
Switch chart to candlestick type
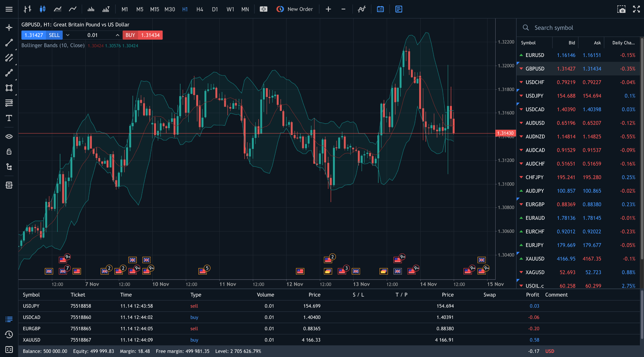(x=42, y=9)
